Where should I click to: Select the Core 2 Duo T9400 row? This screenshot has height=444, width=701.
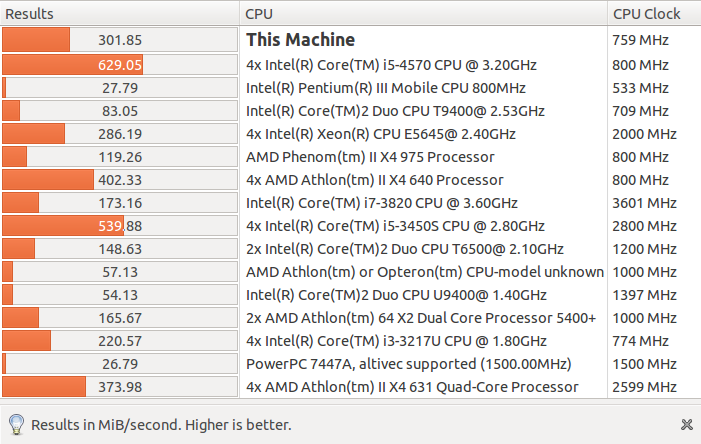[x=350, y=111]
